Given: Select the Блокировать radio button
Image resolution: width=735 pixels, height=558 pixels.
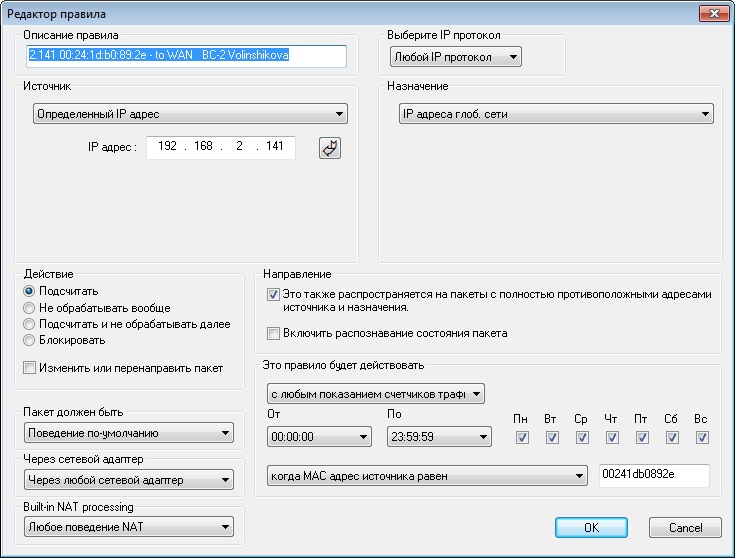Looking at the screenshot, I should coord(29,340).
